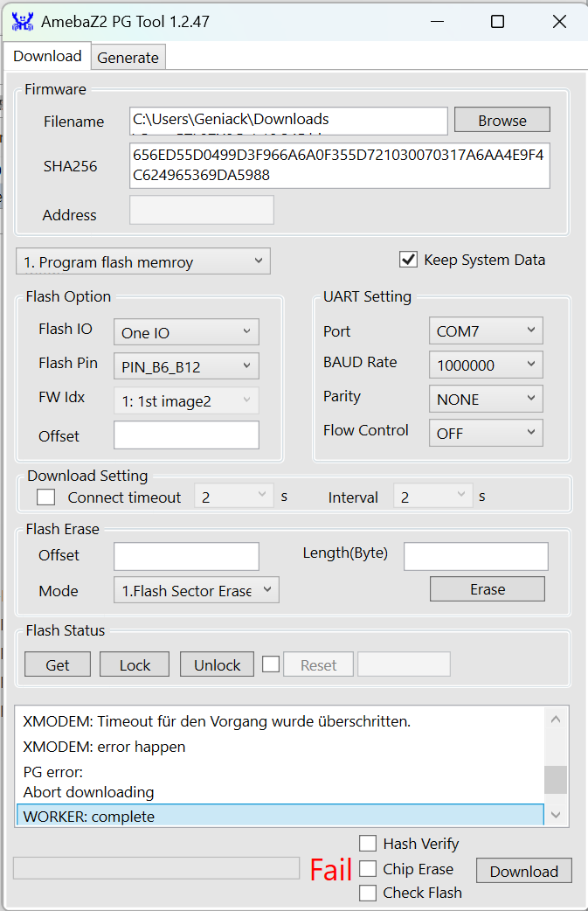This screenshot has height=911, width=588.
Task: Click the Browse button for firmware
Action: pyautogui.click(x=502, y=121)
